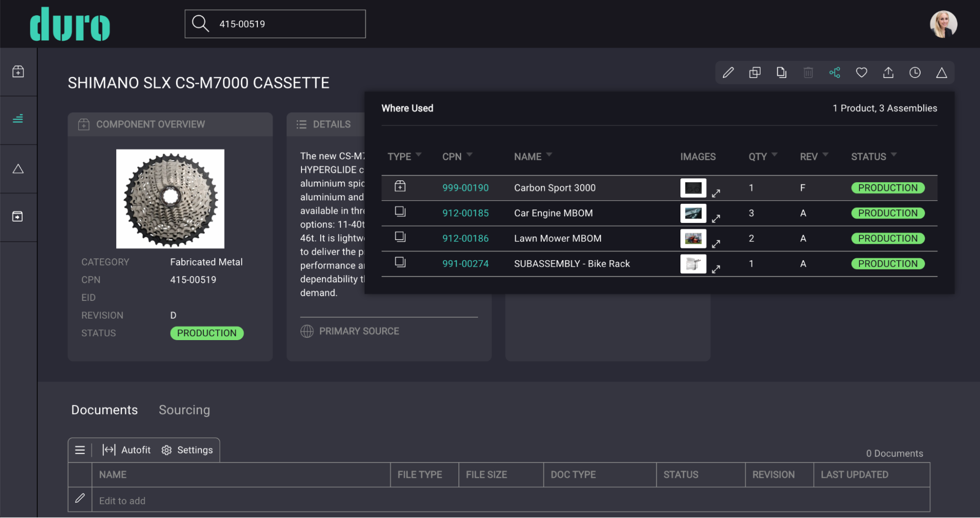This screenshot has height=518, width=980.
Task: Switch to the Sourcing tab
Action: click(x=184, y=410)
